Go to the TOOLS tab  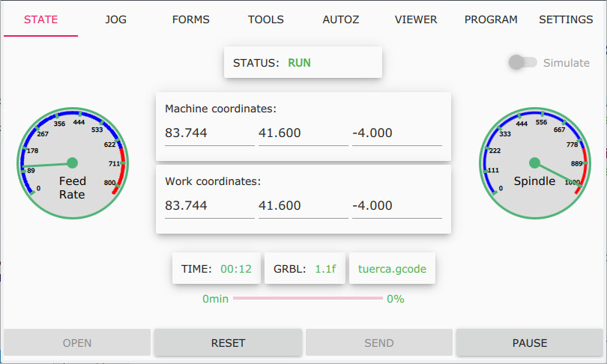click(x=266, y=19)
